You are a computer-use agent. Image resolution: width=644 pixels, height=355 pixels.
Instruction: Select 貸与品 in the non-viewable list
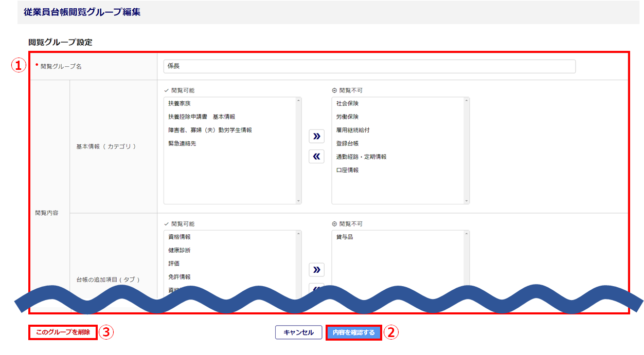point(345,237)
